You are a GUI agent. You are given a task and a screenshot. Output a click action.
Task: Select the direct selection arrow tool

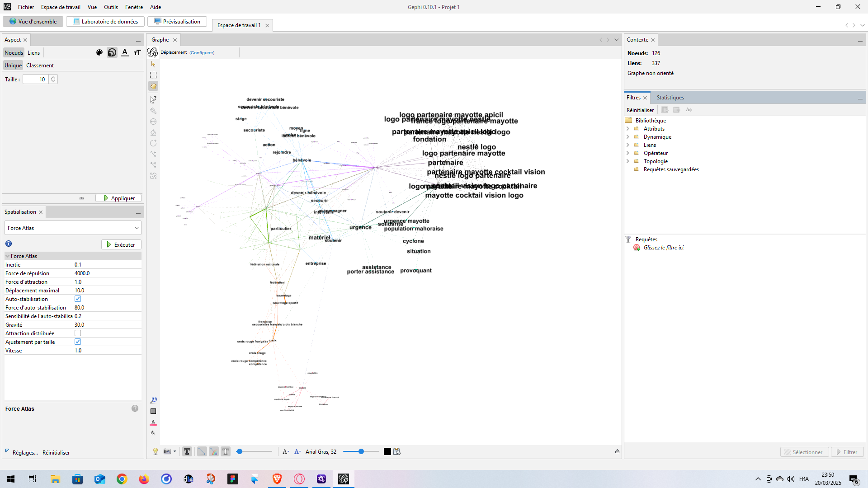[153, 64]
